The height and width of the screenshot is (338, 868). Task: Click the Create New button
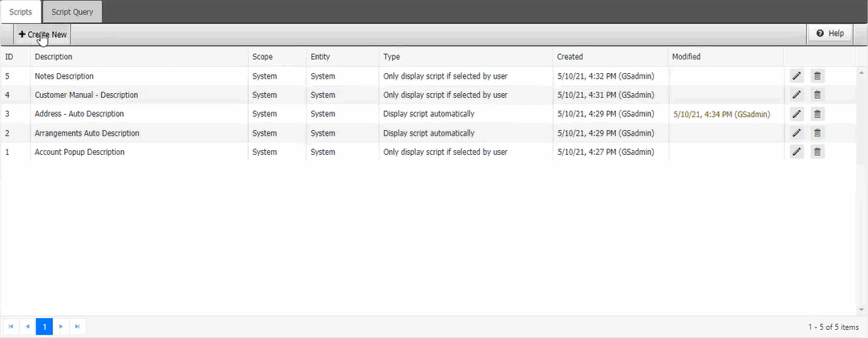coord(43,35)
